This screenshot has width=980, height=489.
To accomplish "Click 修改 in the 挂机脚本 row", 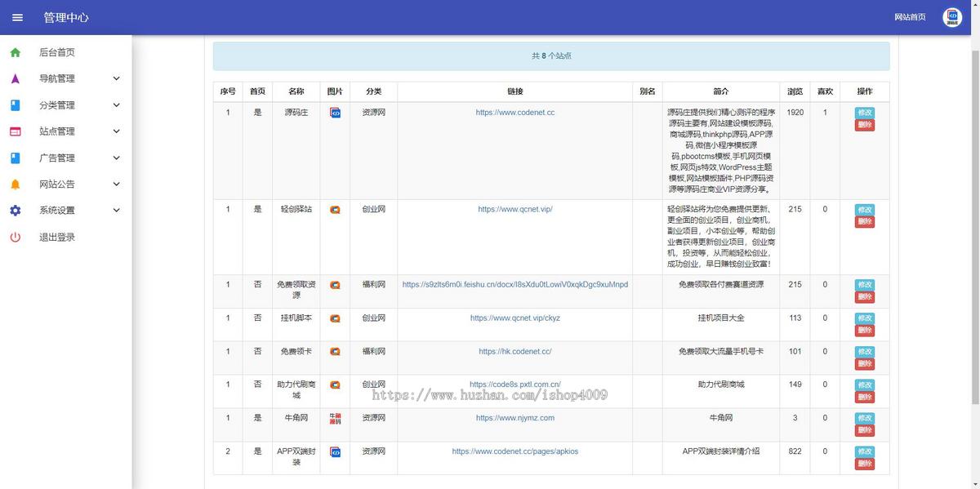I will click(865, 318).
